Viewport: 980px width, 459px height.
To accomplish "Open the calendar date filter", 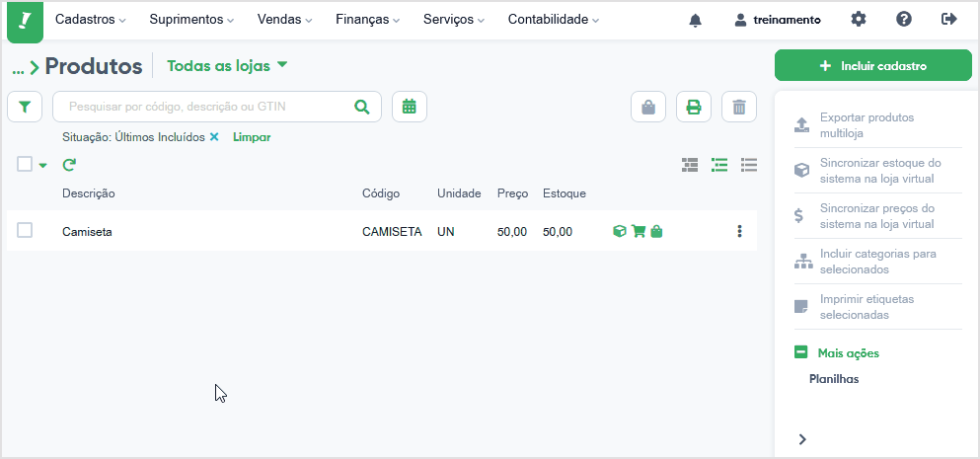I will (x=410, y=107).
